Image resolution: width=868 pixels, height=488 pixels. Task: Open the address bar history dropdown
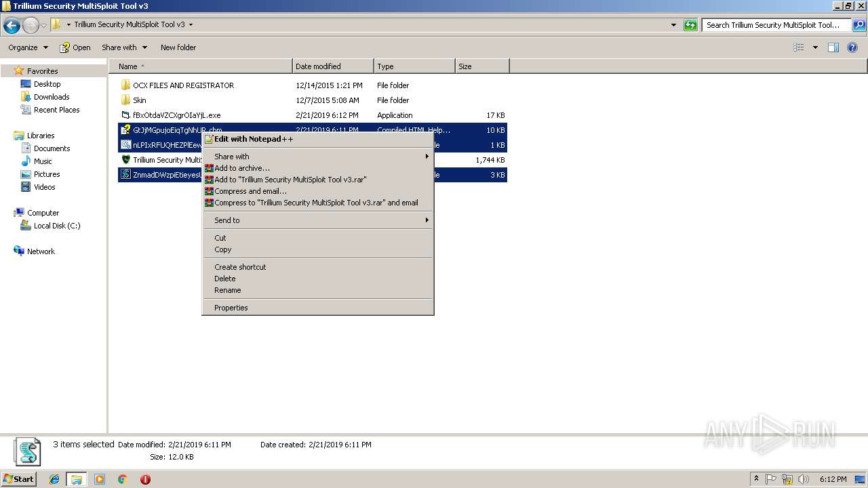(x=673, y=25)
